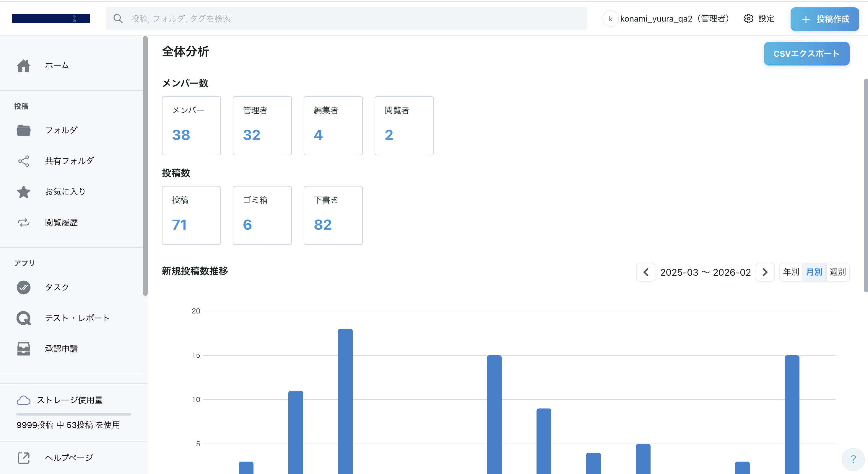This screenshot has width=868, height=474.
Task: Go to next date range
Action: click(765, 272)
